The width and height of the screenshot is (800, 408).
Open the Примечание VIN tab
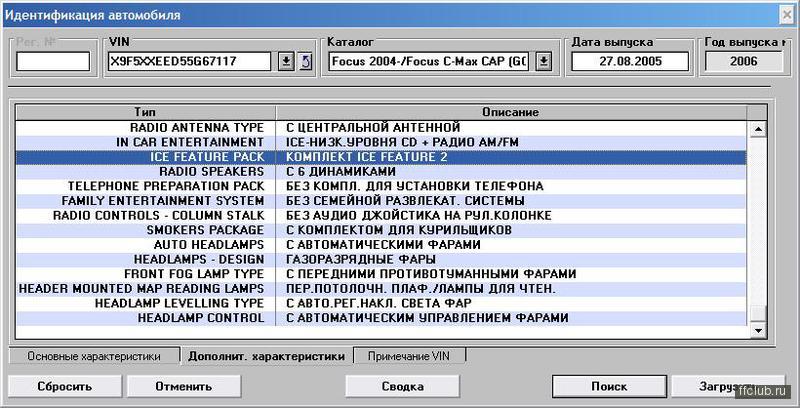(x=409, y=356)
